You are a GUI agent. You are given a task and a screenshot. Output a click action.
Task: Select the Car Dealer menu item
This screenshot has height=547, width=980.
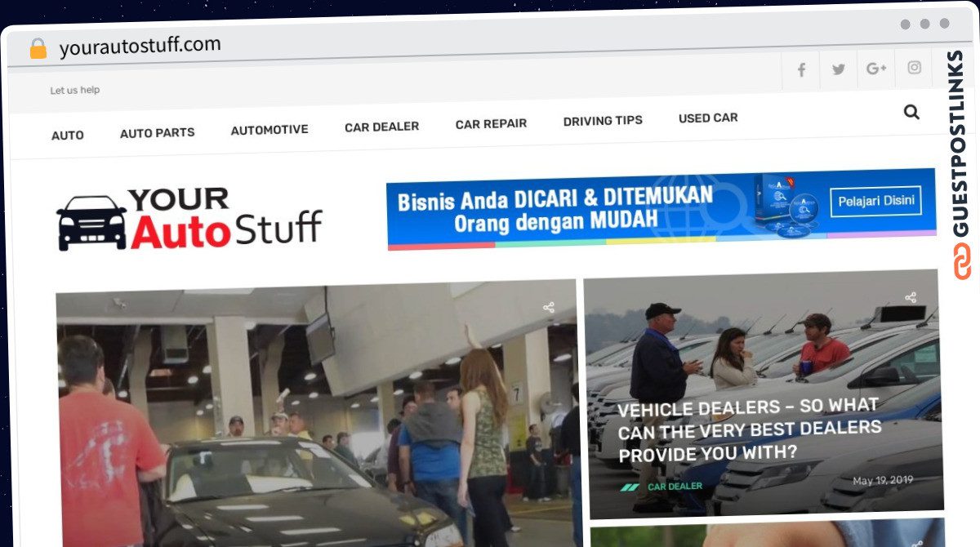(x=381, y=127)
